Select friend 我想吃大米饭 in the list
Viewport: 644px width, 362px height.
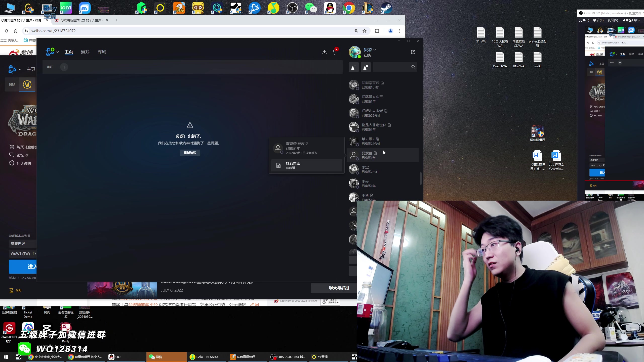(383, 113)
